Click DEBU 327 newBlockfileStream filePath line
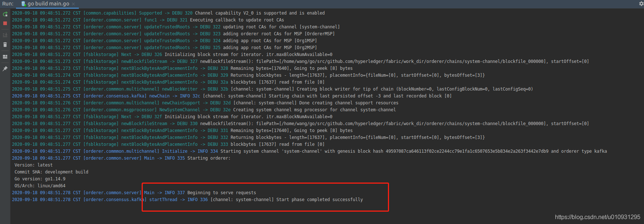 pyautogui.click(x=300, y=61)
